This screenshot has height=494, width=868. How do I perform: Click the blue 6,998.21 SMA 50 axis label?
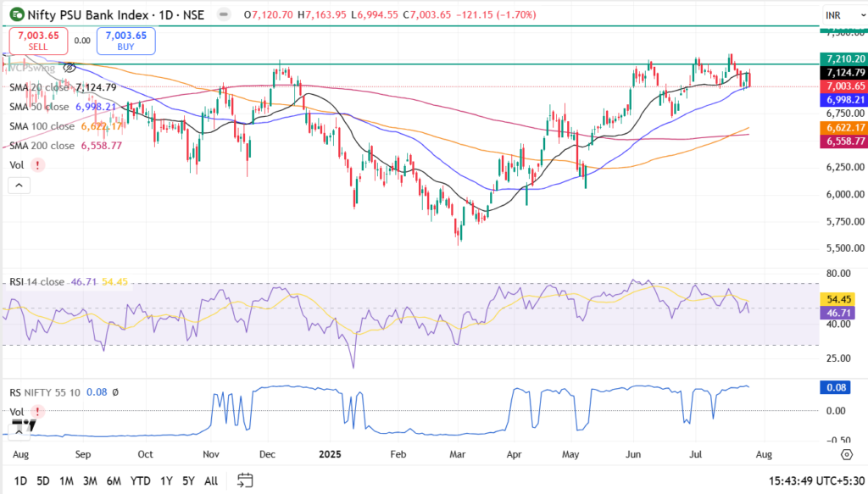coord(843,100)
